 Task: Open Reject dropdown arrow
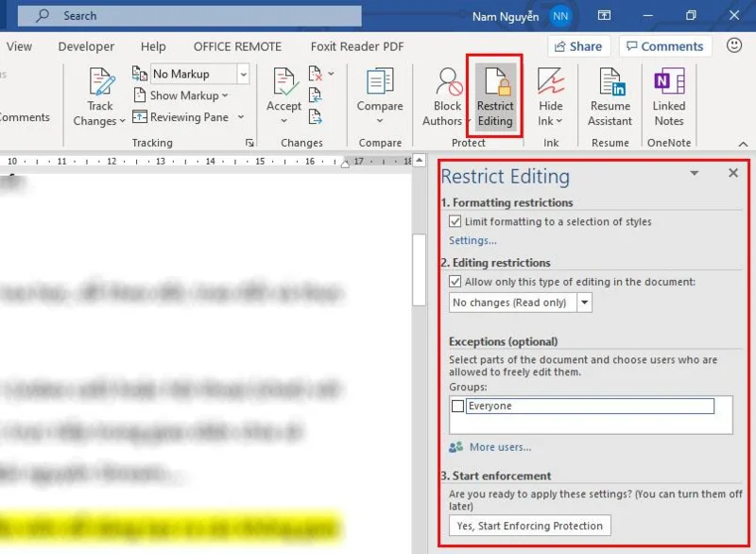coord(331,74)
